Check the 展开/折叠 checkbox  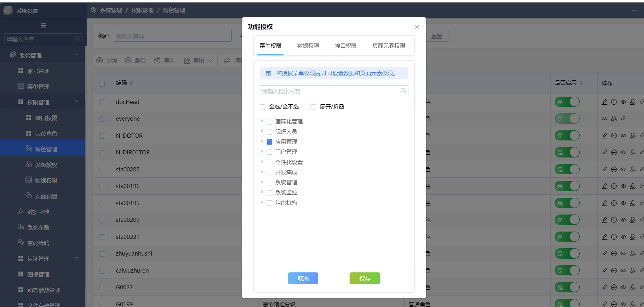coord(313,107)
